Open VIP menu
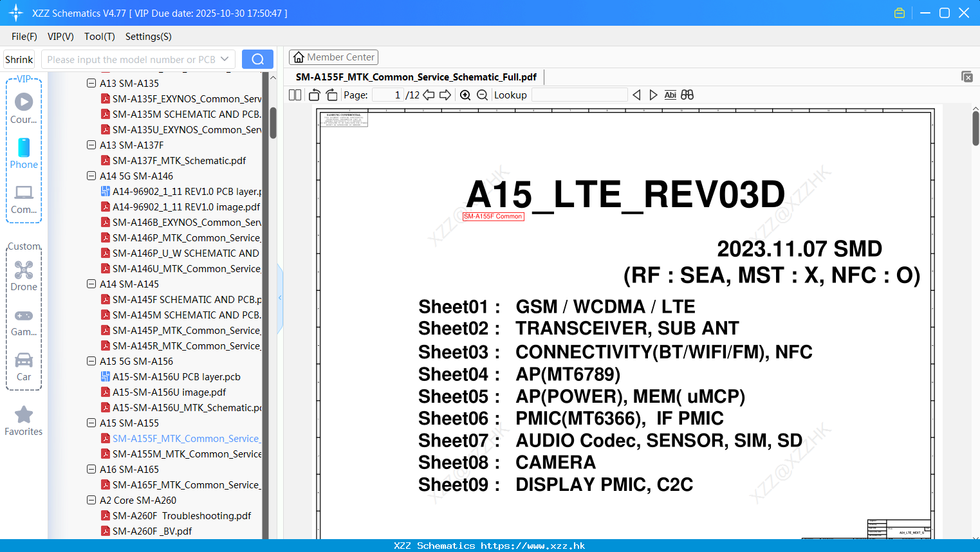Screen dimensions: 980x552 (x=60, y=37)
